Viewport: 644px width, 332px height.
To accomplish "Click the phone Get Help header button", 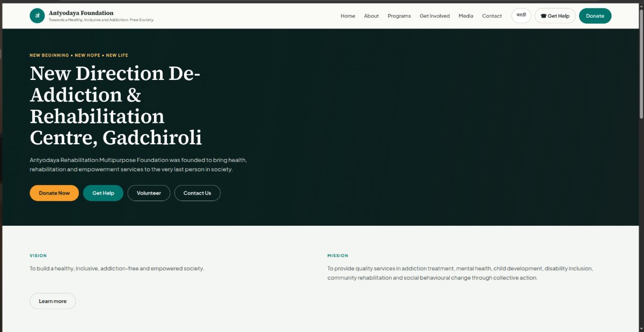I will click(555, 16).
